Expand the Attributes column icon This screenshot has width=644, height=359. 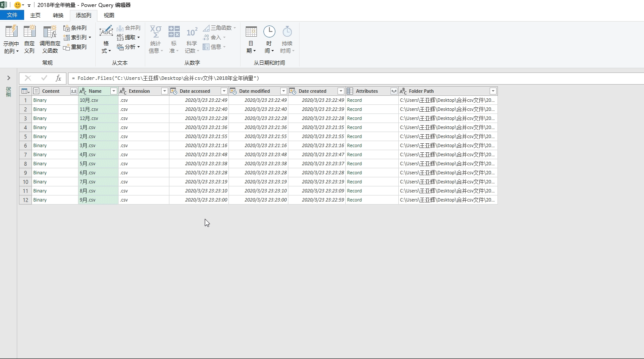[x=394, y=91]
